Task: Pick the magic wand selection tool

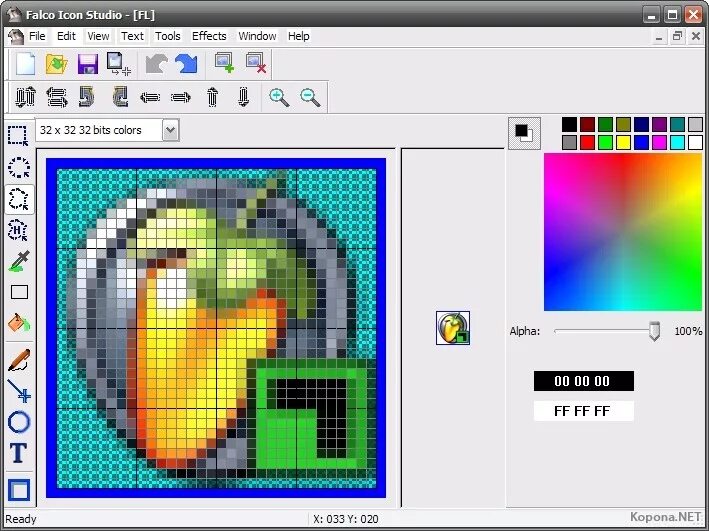Action: [x=18, y=230]
